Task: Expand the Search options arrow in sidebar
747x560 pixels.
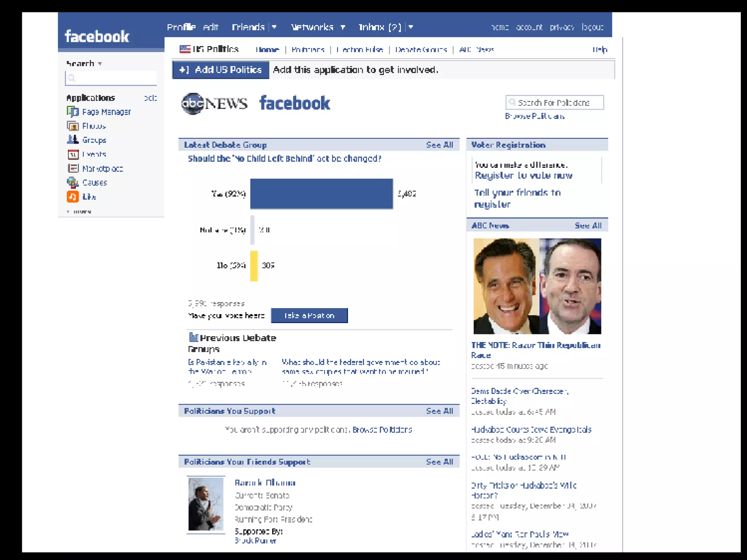Action: click(x=100, y=64)
